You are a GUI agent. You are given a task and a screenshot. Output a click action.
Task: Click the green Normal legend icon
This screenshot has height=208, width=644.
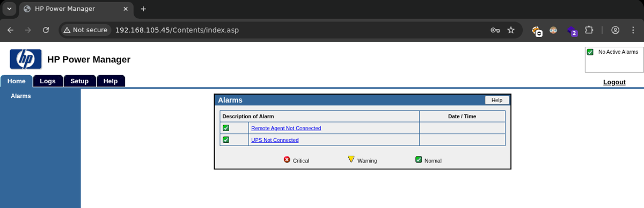(x=419, y=160)
